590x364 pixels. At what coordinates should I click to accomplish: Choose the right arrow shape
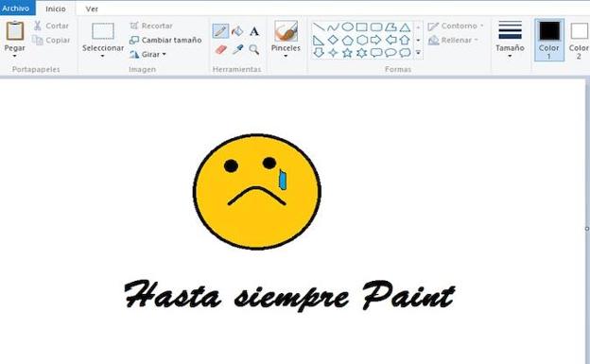click(376, 40)
